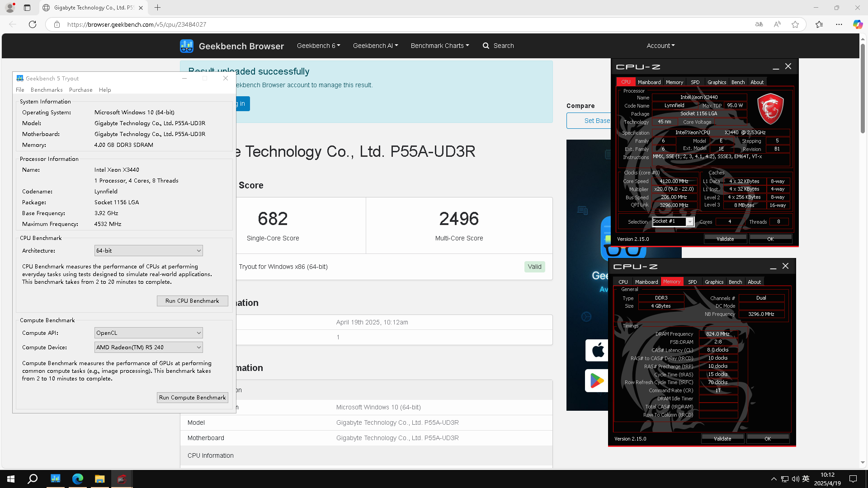Expand the Benchmark Charts dropdown
The height and width of the screenshot is (488, 868).
(x=440, y=46)
